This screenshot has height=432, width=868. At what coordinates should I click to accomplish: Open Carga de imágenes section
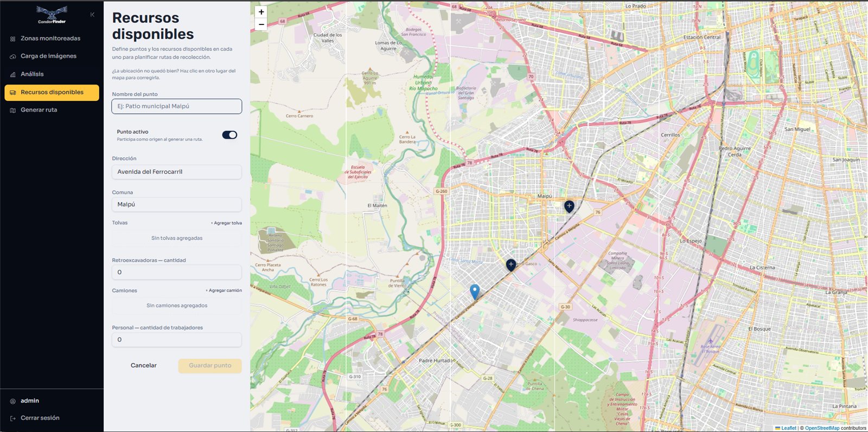48,56
